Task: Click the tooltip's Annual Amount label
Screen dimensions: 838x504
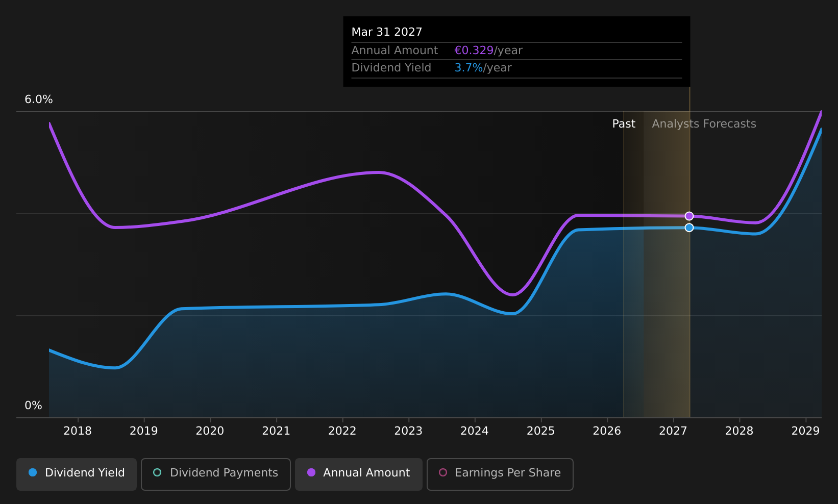Action: [x=395, y=51]
